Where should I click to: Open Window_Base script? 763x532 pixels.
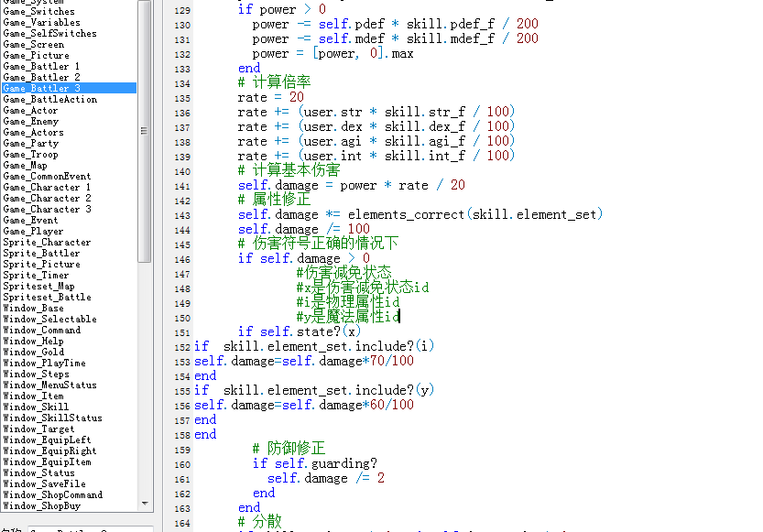34,309
